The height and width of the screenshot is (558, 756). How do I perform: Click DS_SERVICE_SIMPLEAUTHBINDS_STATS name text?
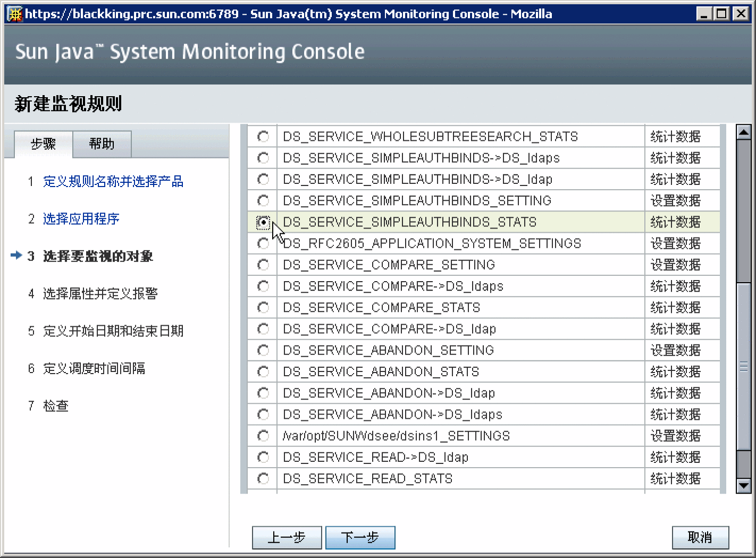coord(409,222)
